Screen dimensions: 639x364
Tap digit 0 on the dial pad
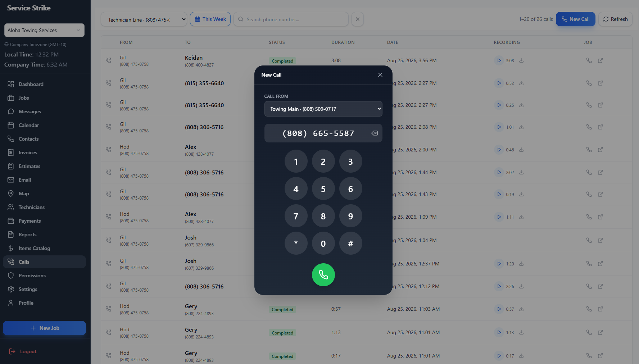pyautogui.click(x=323, y=244)
